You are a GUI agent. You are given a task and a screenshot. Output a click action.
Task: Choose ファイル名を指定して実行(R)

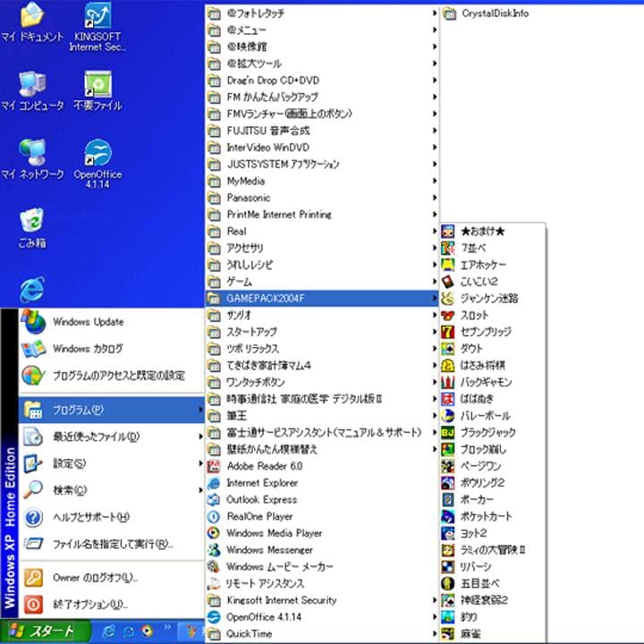point(112,544)
